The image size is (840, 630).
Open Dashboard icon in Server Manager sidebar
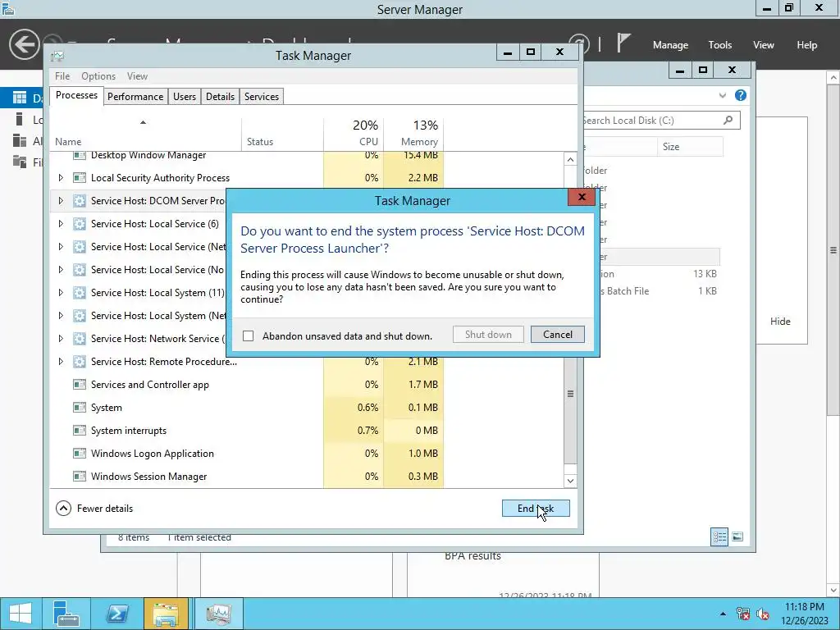tap(20, 98)
